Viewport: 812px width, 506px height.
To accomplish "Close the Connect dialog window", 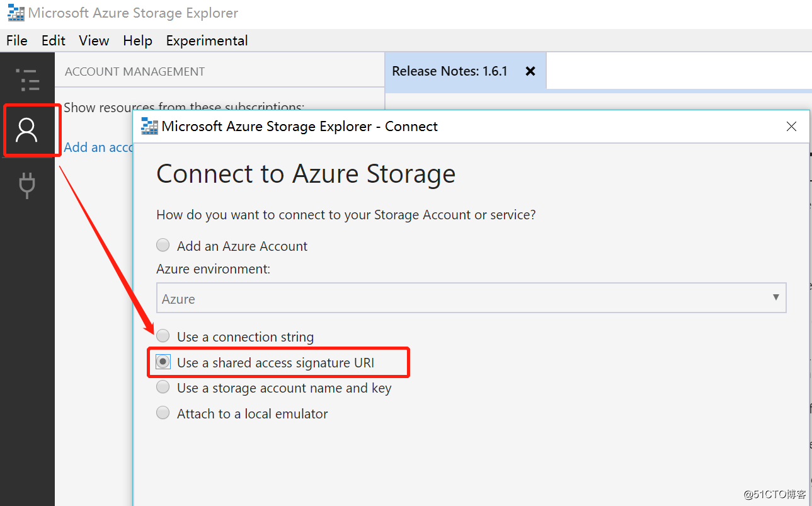I will click(792, 127).
